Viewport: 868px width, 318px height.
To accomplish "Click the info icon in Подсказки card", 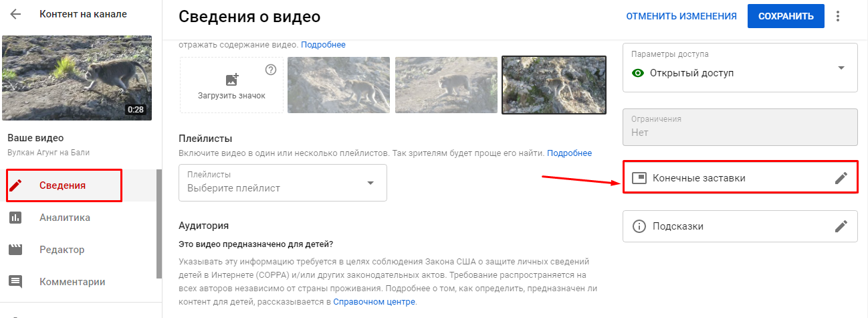I will click(x=639, y=226).
